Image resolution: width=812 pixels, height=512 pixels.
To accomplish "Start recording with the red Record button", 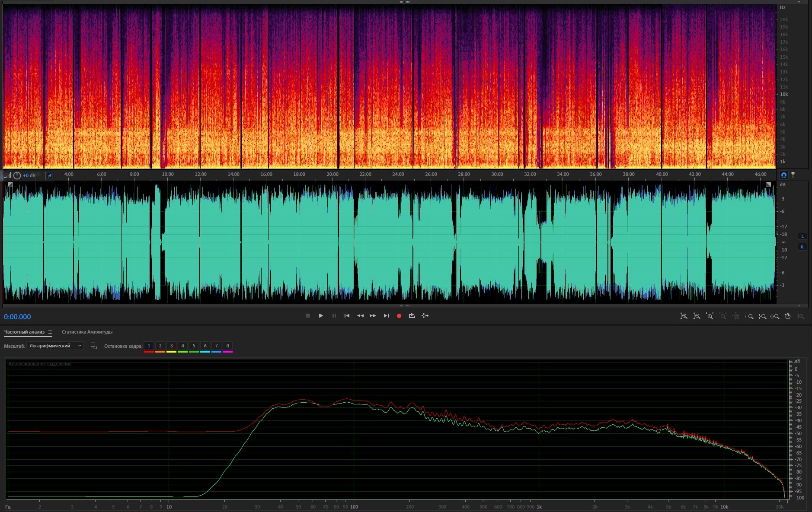I will point(399,316).
